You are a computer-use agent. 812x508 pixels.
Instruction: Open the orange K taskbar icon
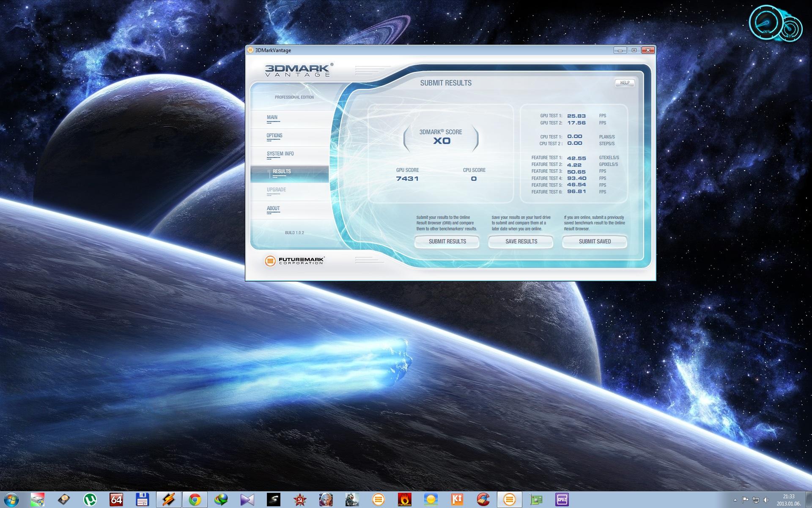tap(457, 500)
